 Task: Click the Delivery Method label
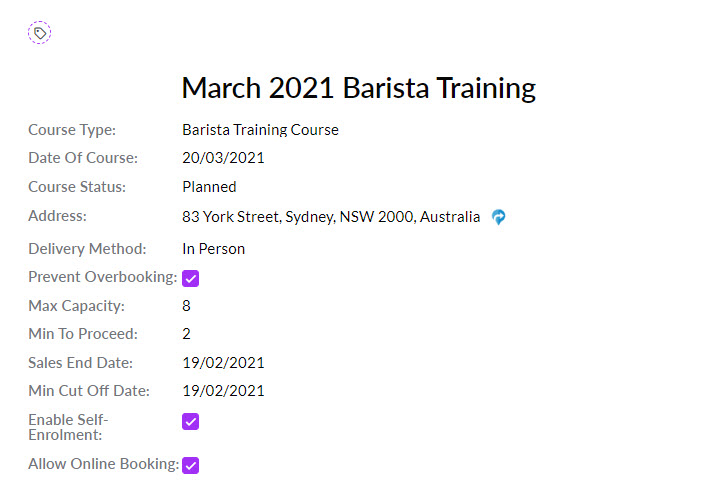(x=87, y=249)
